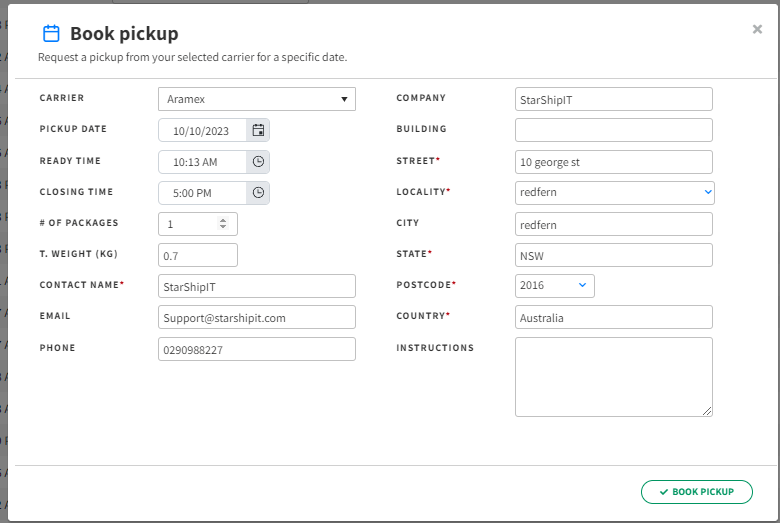Click the Instructions textarea resize handle

coord(707,411)
